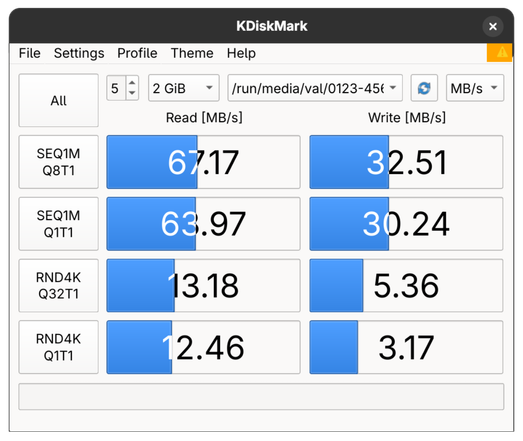Click the 30.24 write result
This screenshot has width=523, height=441.
(x=406, y=224)
